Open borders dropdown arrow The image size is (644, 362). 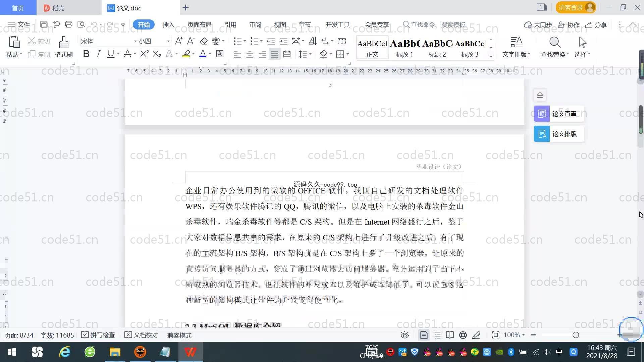coord(348,54)
